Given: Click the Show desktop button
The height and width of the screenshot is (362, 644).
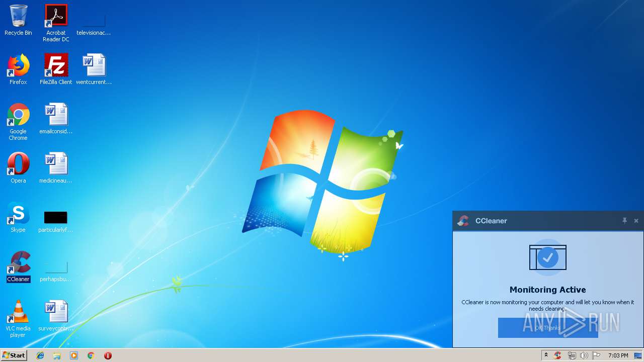Looking at the screenshot, I should click(638, 355).
